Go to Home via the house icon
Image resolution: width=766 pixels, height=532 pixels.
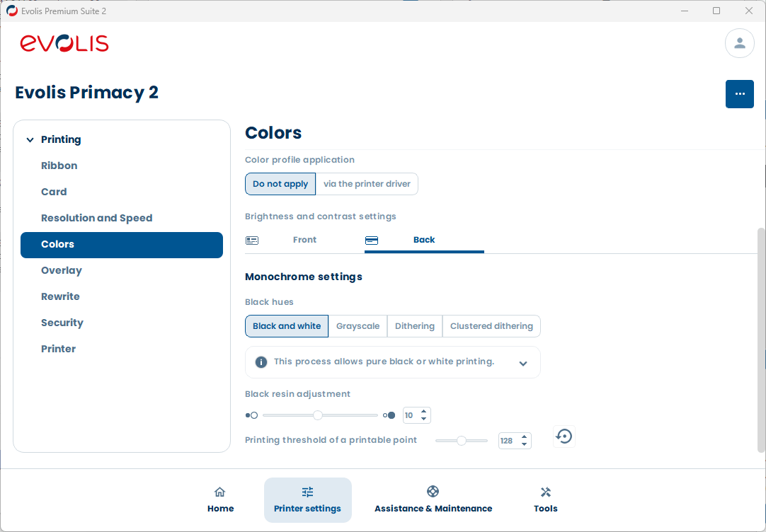point(220,492)
